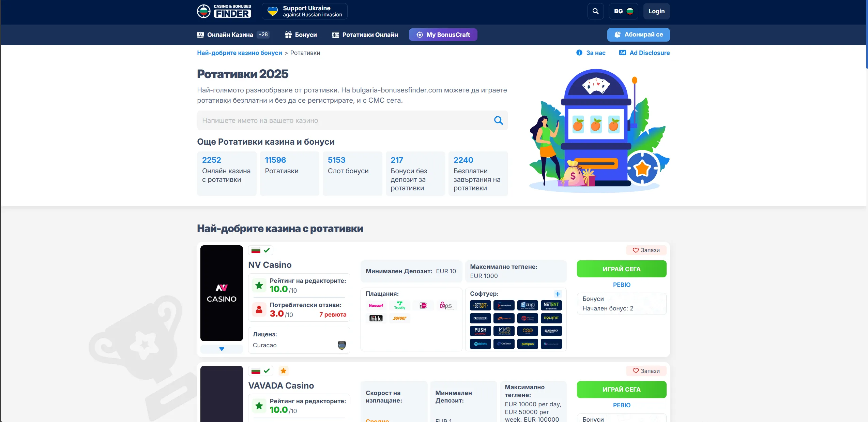
Task: Open the 217 Бонуси без депозит card
Action: (415, 173)
